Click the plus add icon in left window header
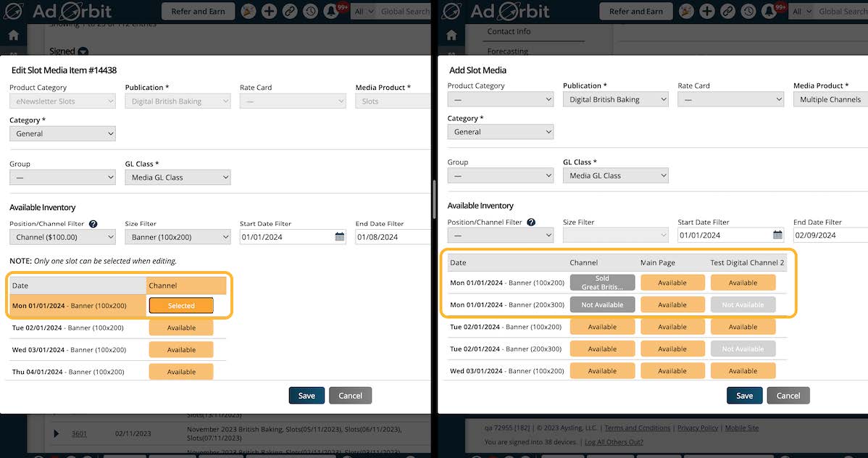Viewport: 868px width, 458px height. click(269, 11)
